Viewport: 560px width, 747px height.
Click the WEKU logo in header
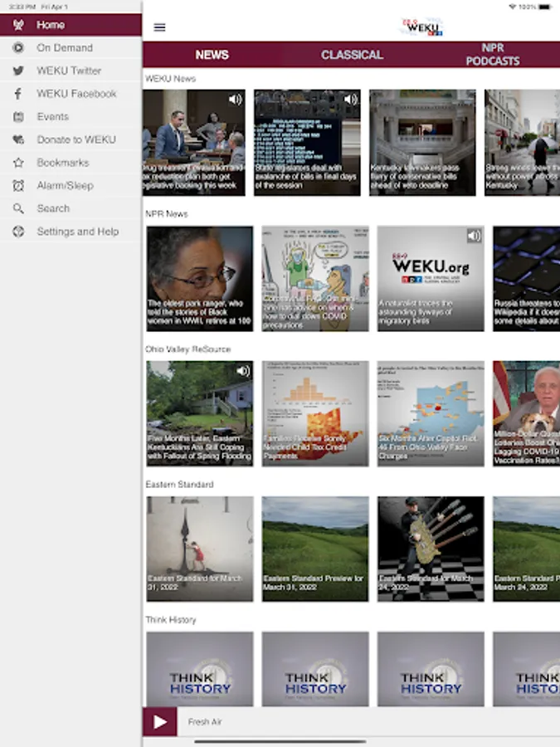(422, 27)
